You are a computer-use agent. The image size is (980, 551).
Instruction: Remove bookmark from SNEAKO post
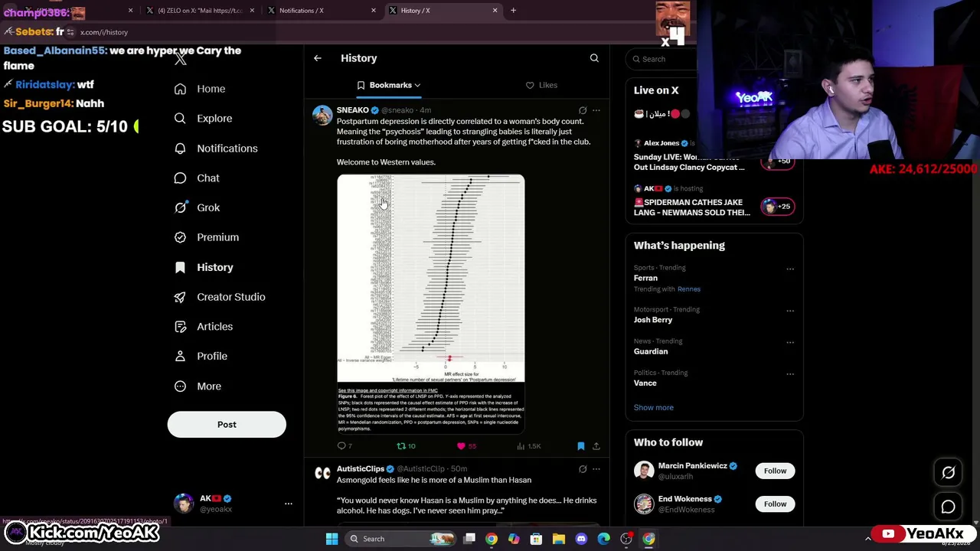click(x=581, y=446)
